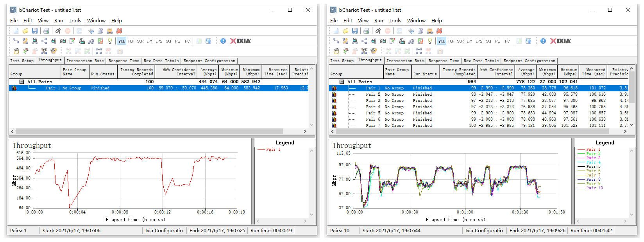Viewport: 644px width, 242px height.
Task: Click the Group column header in right window
Action: click(x=356, y=72)
